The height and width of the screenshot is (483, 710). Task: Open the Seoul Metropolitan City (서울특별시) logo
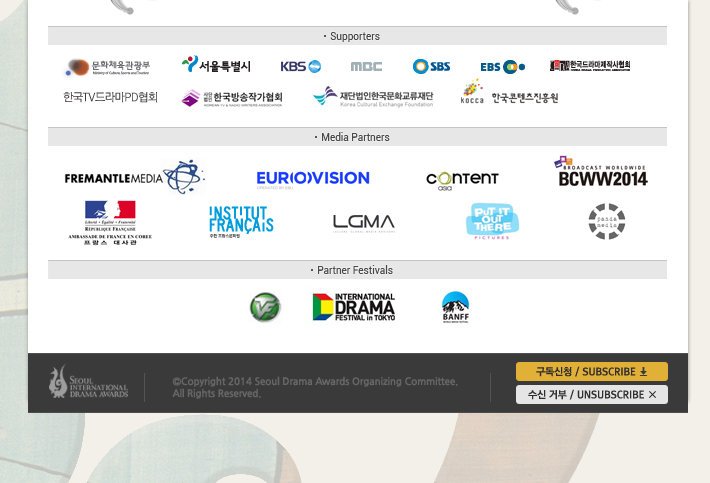[x=216, y=65]
